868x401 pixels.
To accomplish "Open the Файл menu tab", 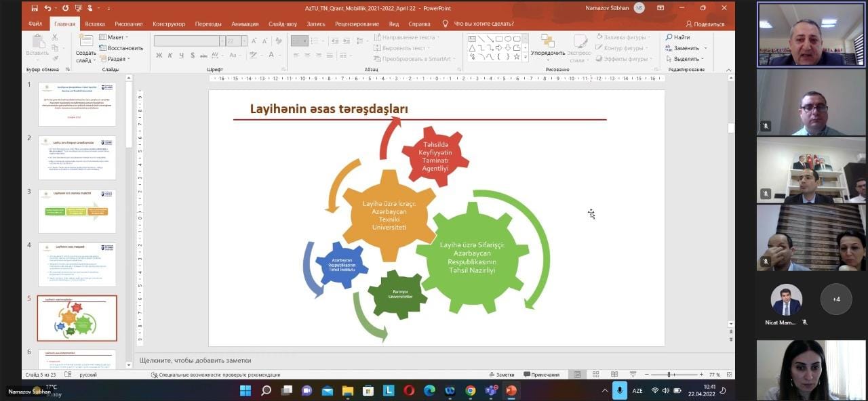I will point(35,24).
